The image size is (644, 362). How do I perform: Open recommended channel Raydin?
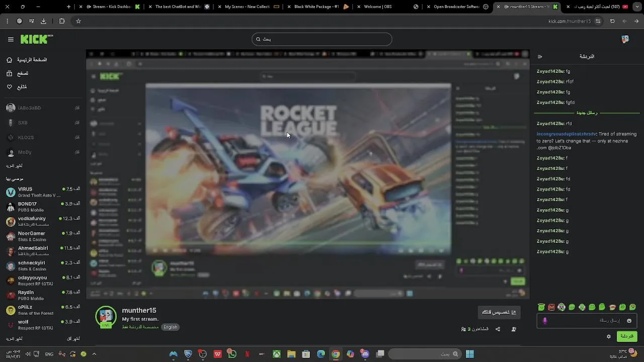[x=43, y=295]
